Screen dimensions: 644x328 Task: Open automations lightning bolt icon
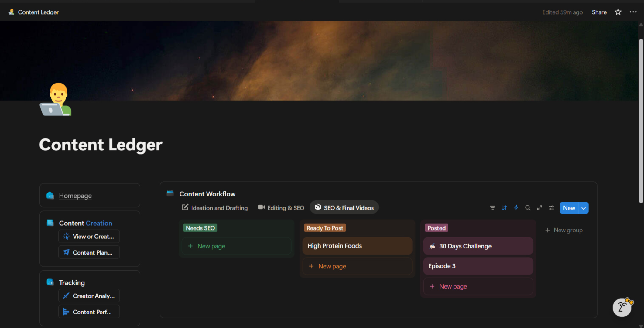click(x=516, y=208)
